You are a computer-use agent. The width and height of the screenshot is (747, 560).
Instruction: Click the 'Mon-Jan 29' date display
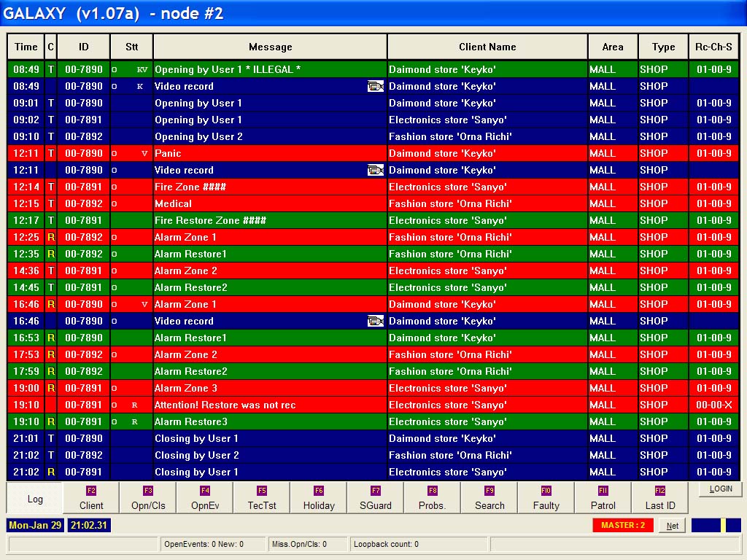pyautogui.click(x=35, y=525)
